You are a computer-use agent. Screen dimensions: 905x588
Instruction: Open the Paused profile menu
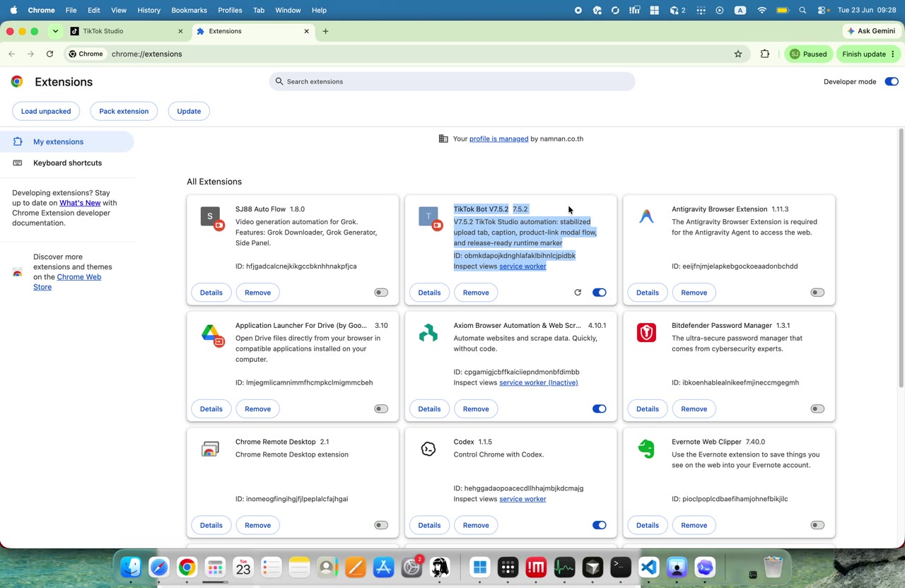pos(808,54)
